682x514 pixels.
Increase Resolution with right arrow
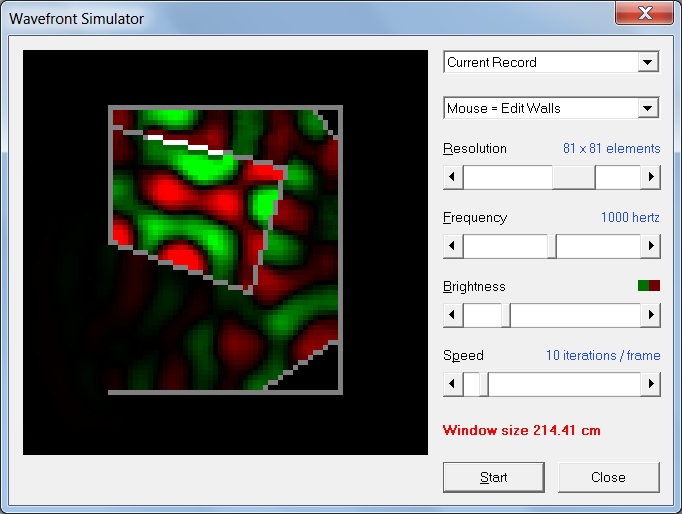click(650, 177)
